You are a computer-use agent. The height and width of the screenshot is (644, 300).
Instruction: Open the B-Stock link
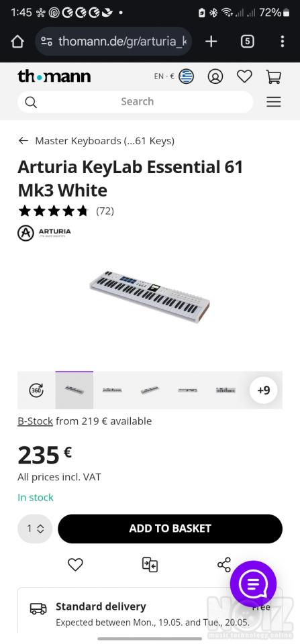tap(35, 421)
